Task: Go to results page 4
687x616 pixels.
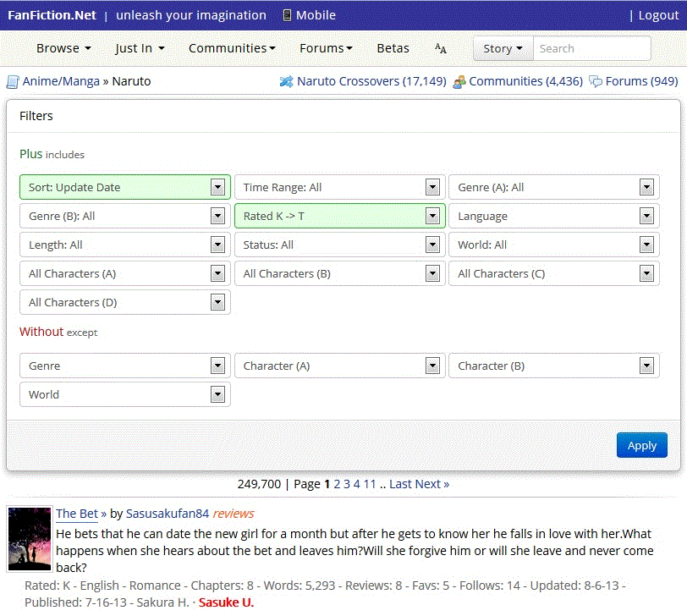Action: [x=357, y=484]
